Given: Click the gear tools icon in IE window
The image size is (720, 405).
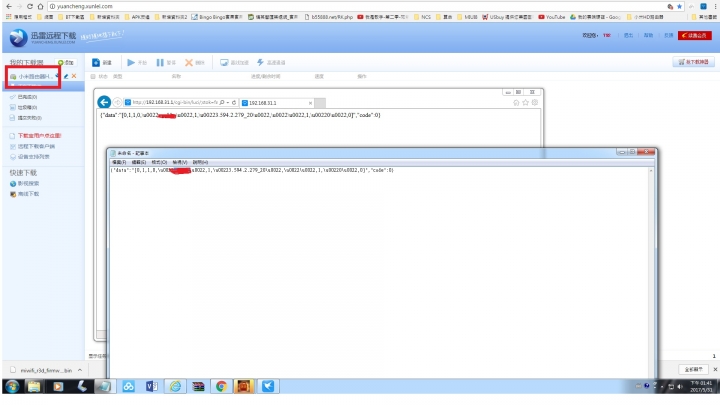Looking at the screenshot, I should 534,102.
